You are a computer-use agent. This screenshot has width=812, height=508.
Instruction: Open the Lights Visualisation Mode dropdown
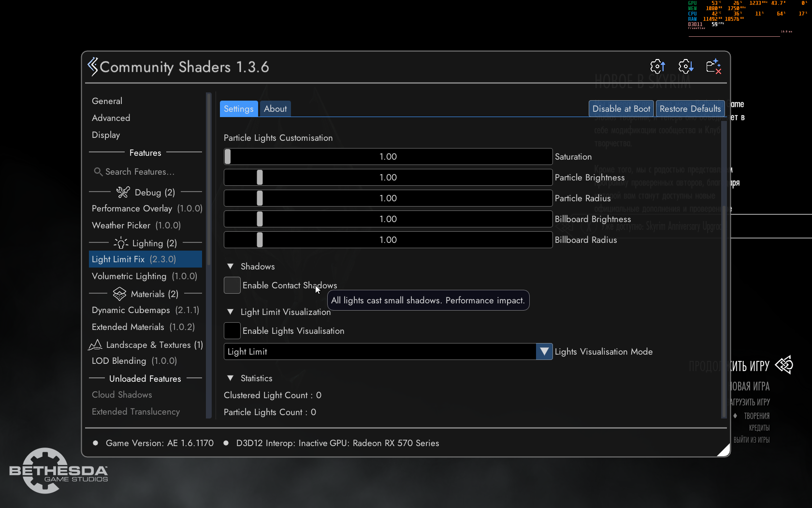click(388, 352)
